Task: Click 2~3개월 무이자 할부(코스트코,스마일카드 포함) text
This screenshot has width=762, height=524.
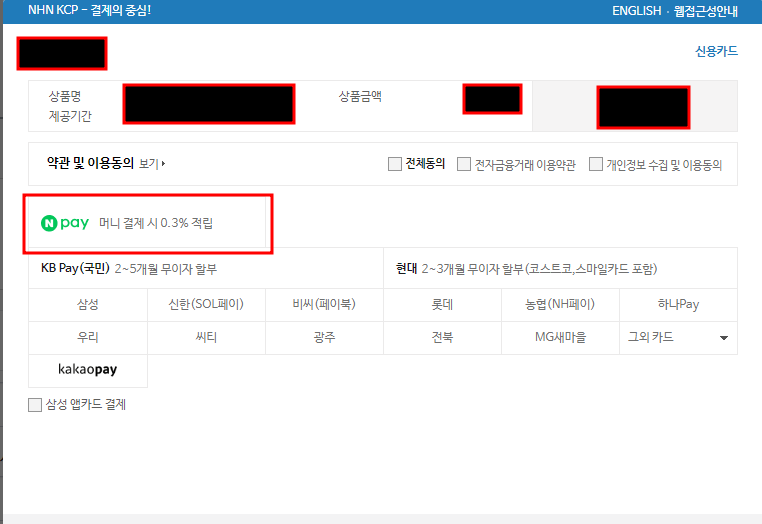Action: pyautogui.click(x=539, y=269)
